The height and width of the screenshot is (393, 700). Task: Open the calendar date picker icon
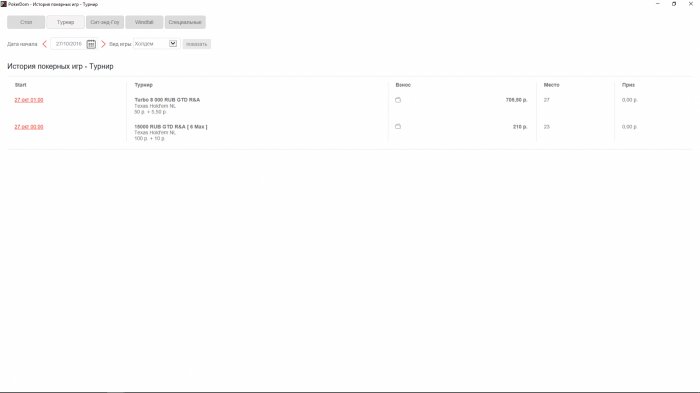[x=91, y=44]
